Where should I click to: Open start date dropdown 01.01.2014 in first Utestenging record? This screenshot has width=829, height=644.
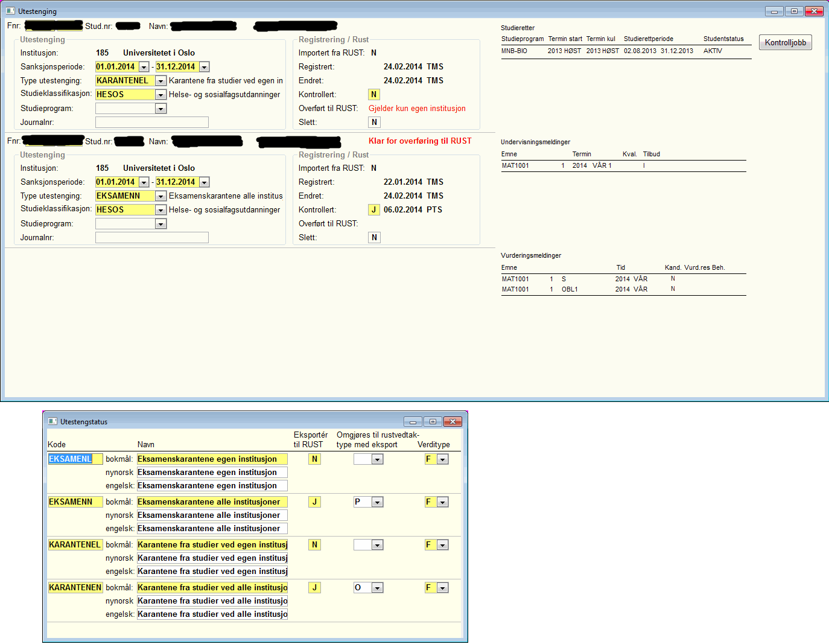tap(144, 67)
